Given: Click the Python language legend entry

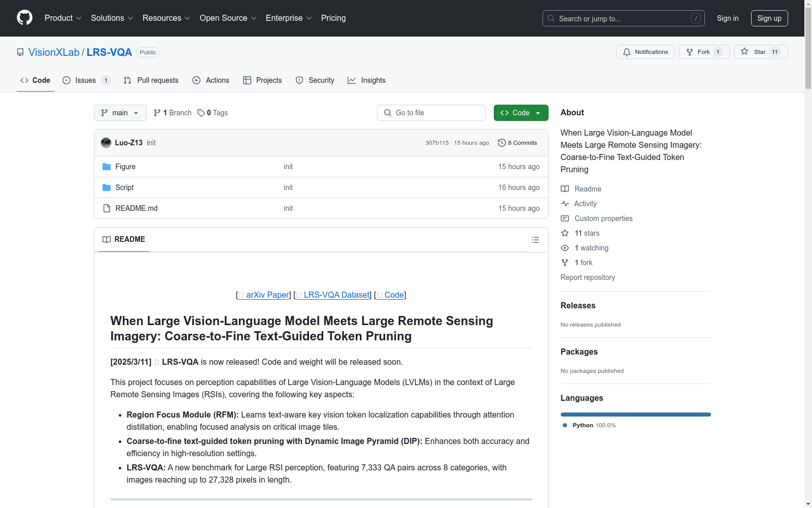Looking at the screenshot, I should 589,425.
